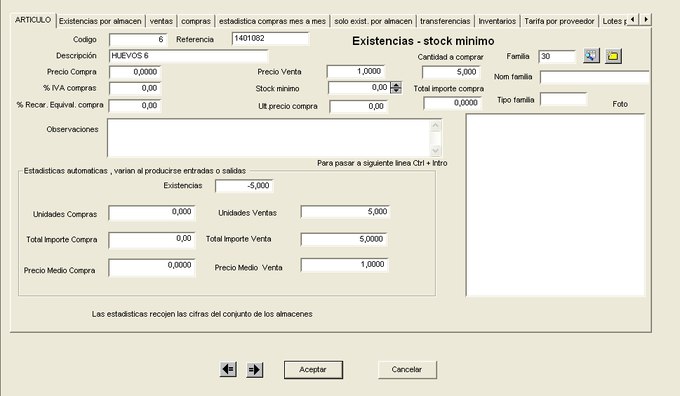Click the 'Existencias - stock minimo' heading
The height and width of the screenshot is (396, 680).
(x=423, y=41)
